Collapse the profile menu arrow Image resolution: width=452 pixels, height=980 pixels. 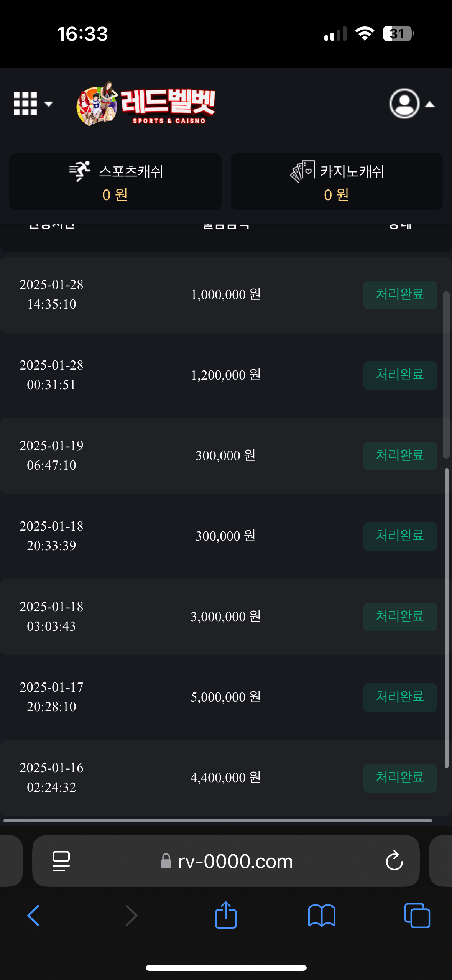click(430, 104)
